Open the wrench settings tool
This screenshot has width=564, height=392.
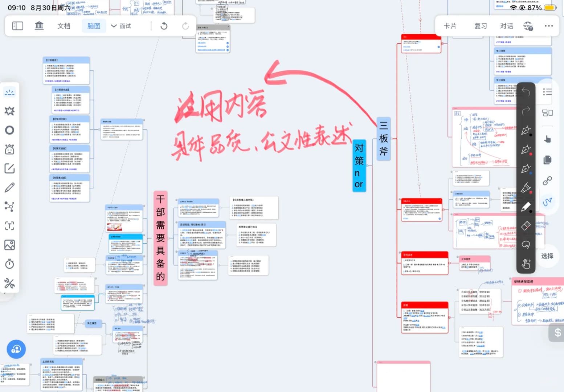click(x=9, y=283)
